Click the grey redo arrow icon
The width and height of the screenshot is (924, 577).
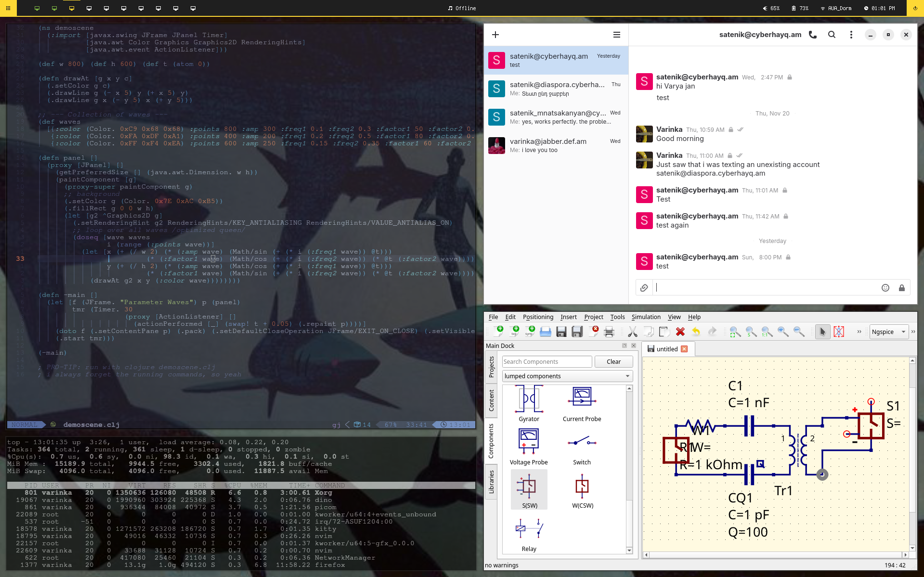pos(712,332)
